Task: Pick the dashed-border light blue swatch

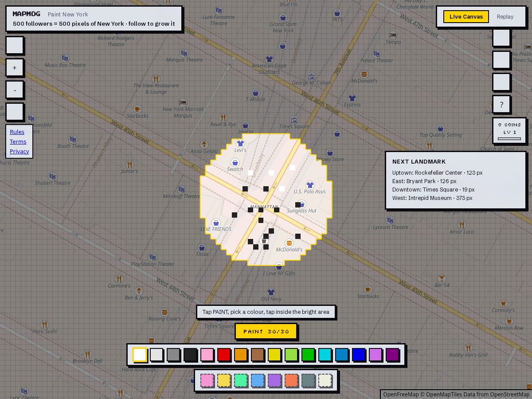Action: click(258, 380)
